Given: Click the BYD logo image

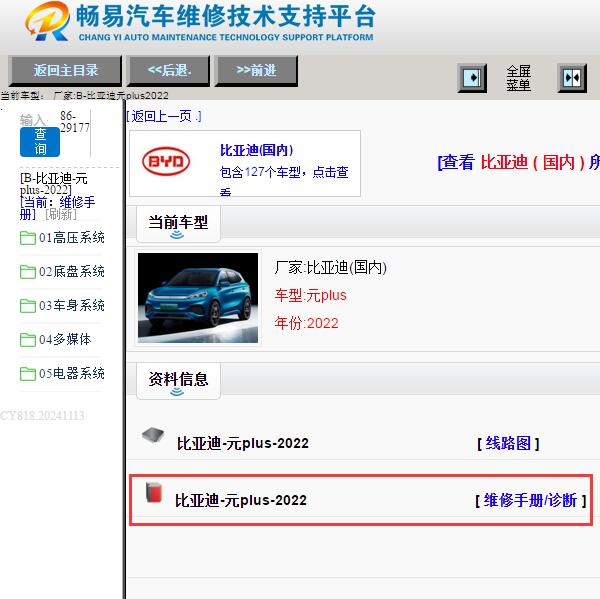Looking at the screenshot, I should [x=166, y=161].
